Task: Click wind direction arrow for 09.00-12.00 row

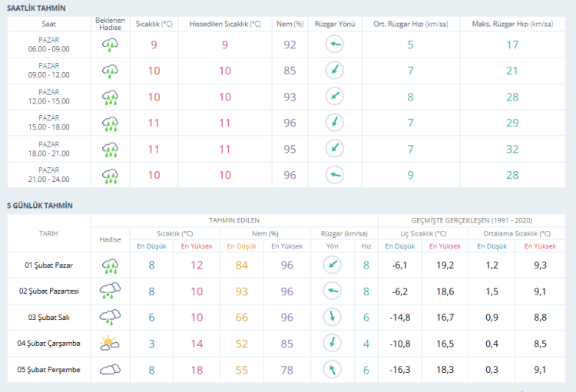Action: (334, 71)
